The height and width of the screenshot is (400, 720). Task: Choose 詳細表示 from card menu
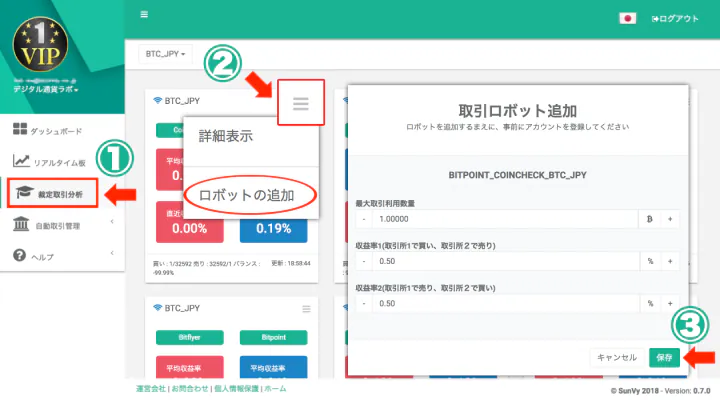click(x=225, y=136)
